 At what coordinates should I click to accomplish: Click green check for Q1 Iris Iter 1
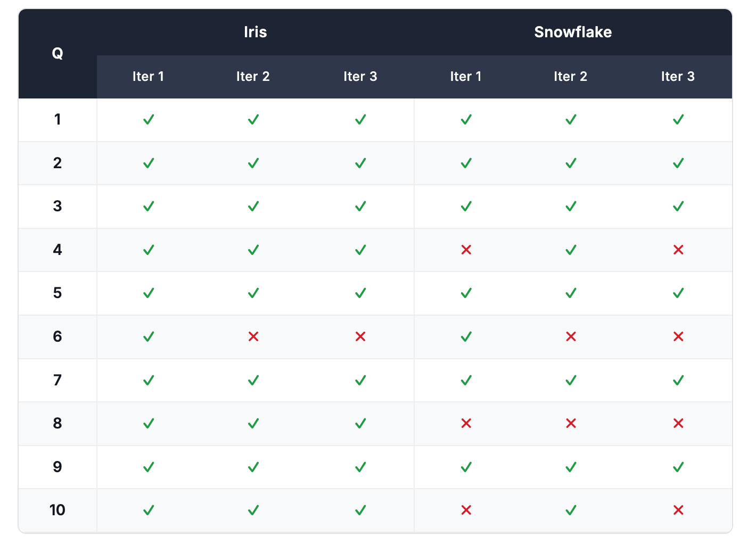coord(149,119)
